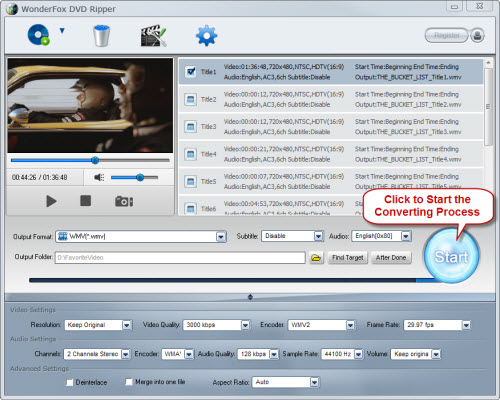Click the big Start button
This screenshot has height=400, width=500.
(451, 256)
